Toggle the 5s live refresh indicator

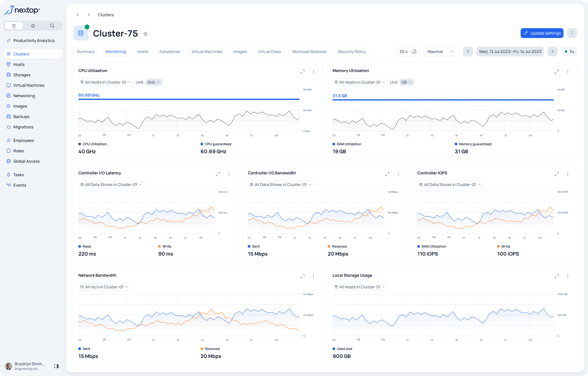(570, 51)
